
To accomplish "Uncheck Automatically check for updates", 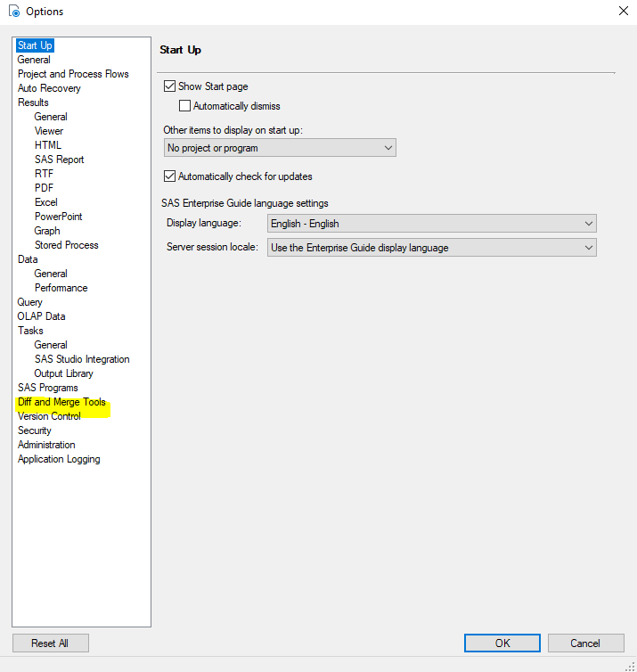I will tap(170, 176).
